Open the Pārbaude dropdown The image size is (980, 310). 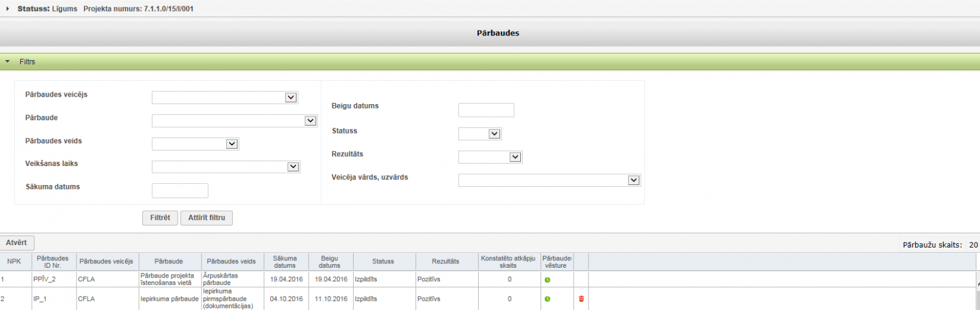(x=234, y=121)
